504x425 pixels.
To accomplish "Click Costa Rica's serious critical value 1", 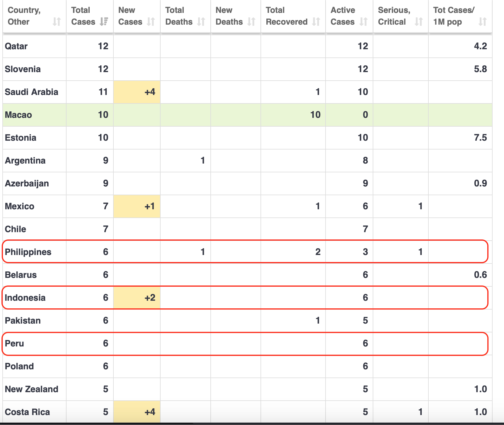I will (x=420, y=412).
